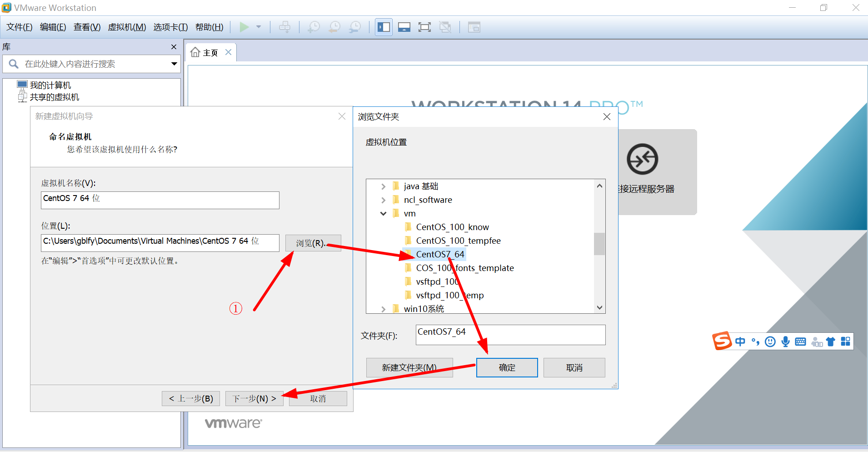Toggle the 中 Chinese input mode icon
Image resolution: width=868 pixels, height=452 pixels.
click(x=740, y=342)
